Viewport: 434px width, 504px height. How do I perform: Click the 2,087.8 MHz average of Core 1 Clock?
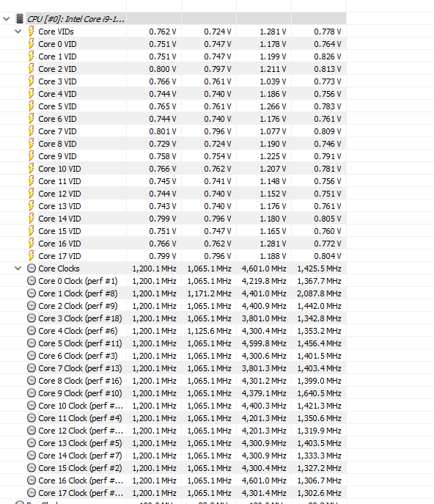pos(319,293)
